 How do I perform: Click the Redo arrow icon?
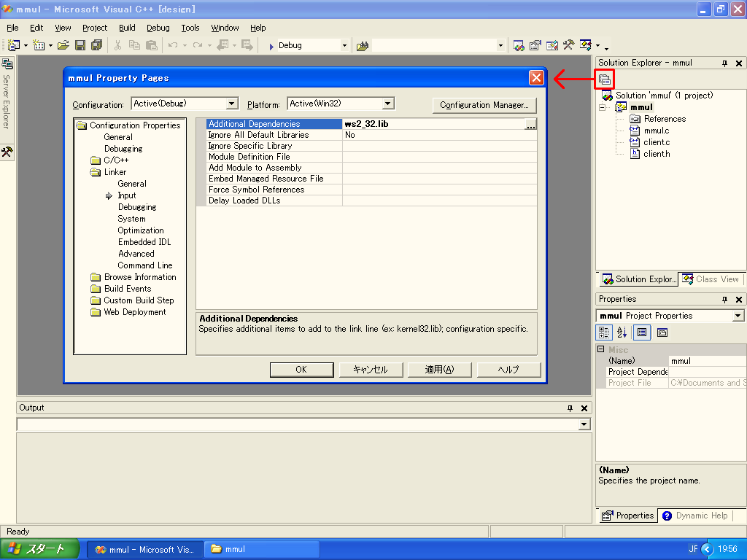coord(197,45)
